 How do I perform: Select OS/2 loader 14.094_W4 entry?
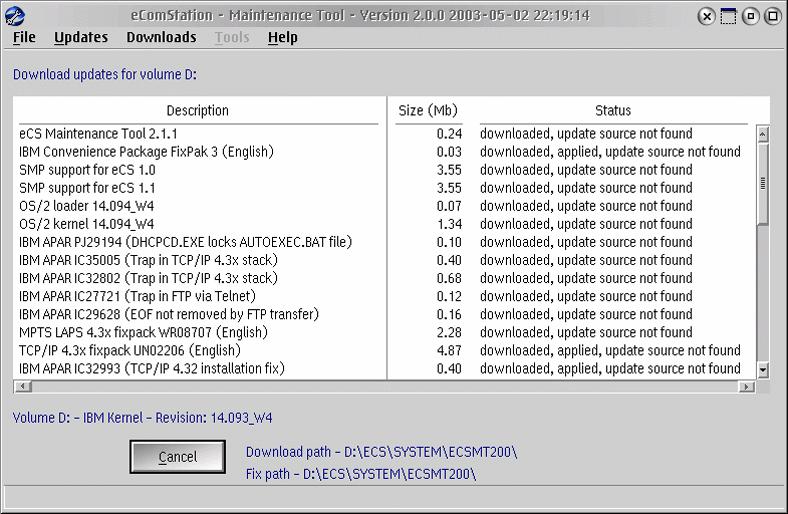click(x=86, y=206)
